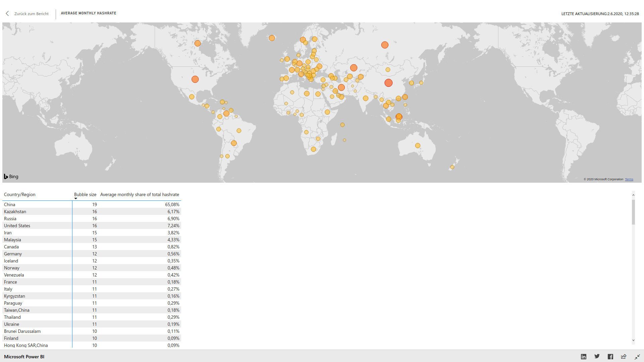Open the Terms link on the map
This screenshot has height=362, width=644.
pos(629,179)
